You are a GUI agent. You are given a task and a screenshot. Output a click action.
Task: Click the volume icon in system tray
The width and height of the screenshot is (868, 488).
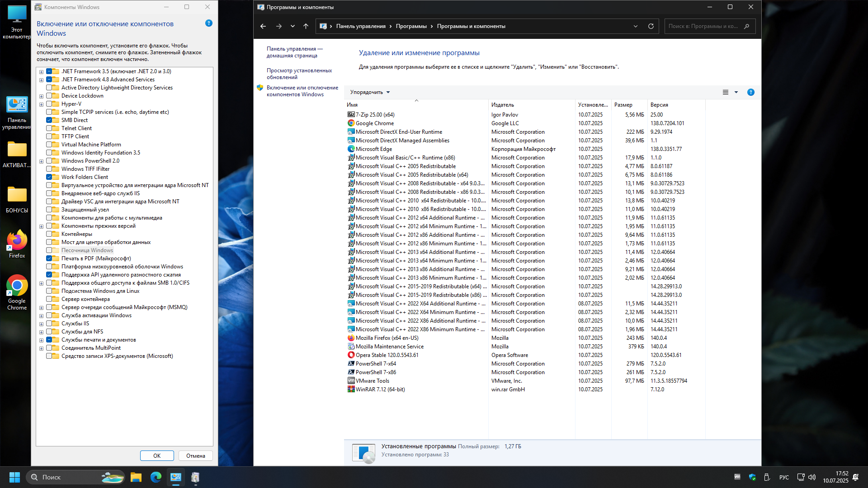(x=812, y=477)
